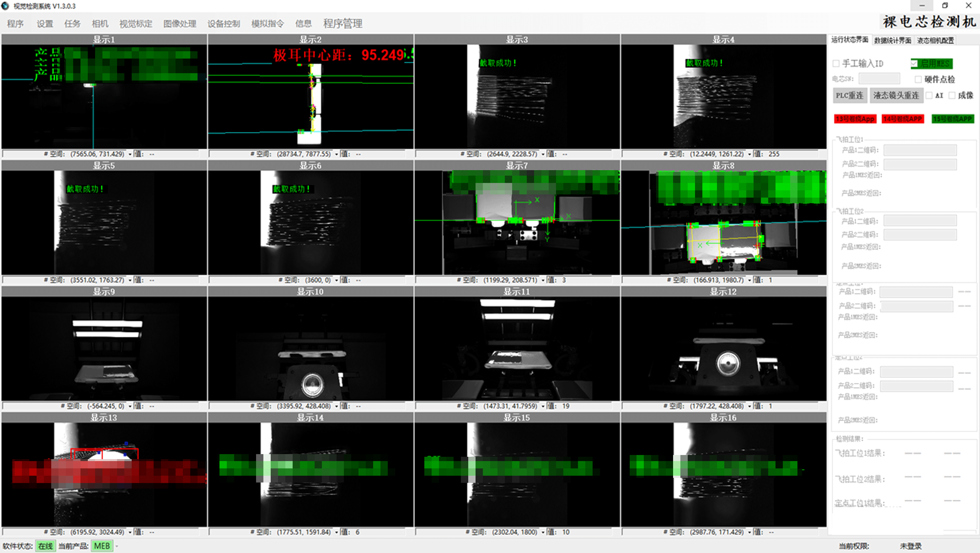Select the 显示2 极耳中心距 view
The height and width of the screenshot is (553, 980).
tap(310, 97)
